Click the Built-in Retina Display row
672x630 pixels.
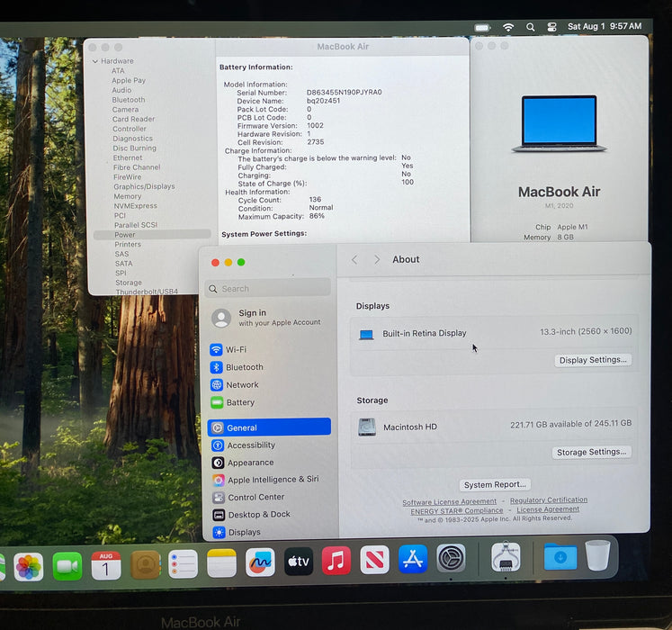[494, 333]
